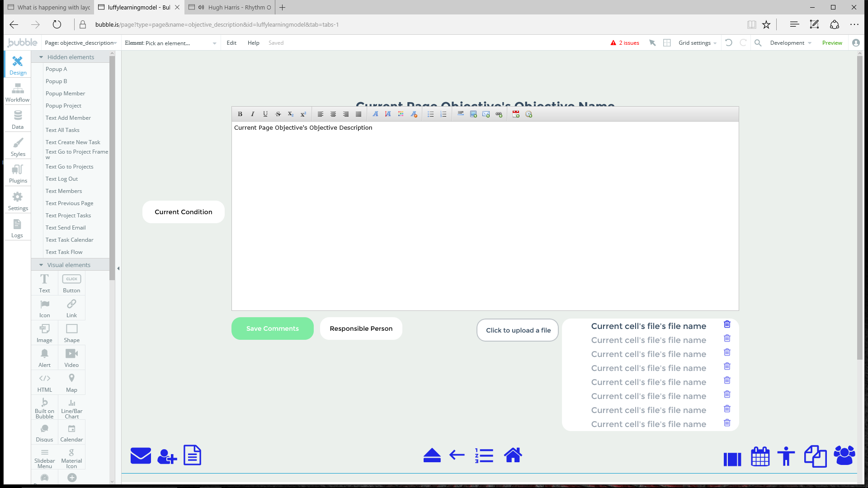
Task: Insert link using editor toolbar icon
Action: point(499,114)
